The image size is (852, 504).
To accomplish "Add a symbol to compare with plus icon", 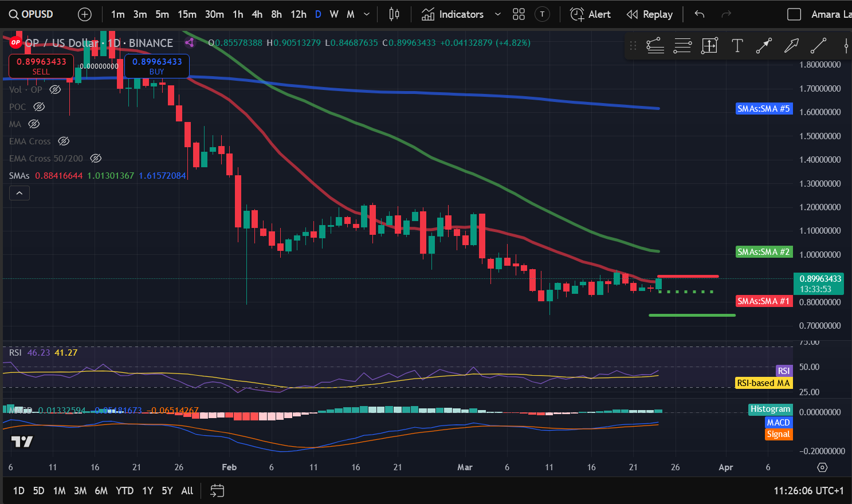I will [85, 14].
